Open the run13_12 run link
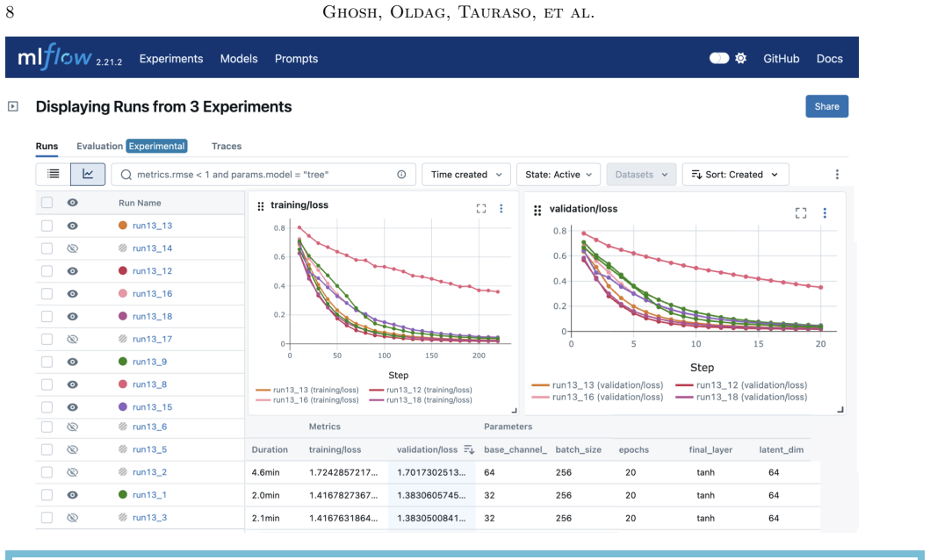 click(153, 271)
